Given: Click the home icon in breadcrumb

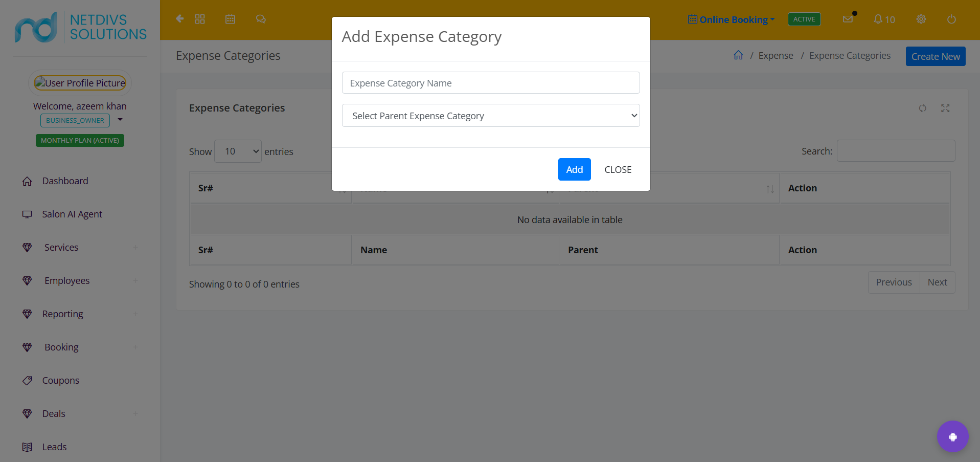Looking at the screenshot, I should 738,55.
